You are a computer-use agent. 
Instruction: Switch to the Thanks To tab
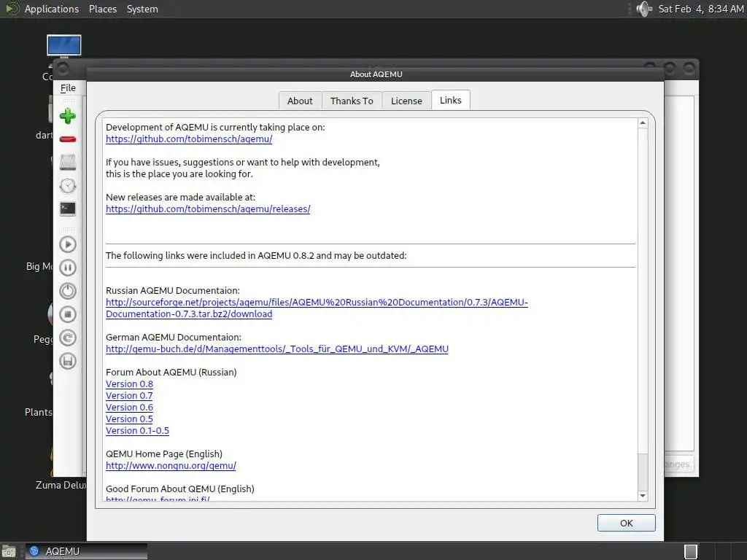pyautogui.click(x=352, y=101)
